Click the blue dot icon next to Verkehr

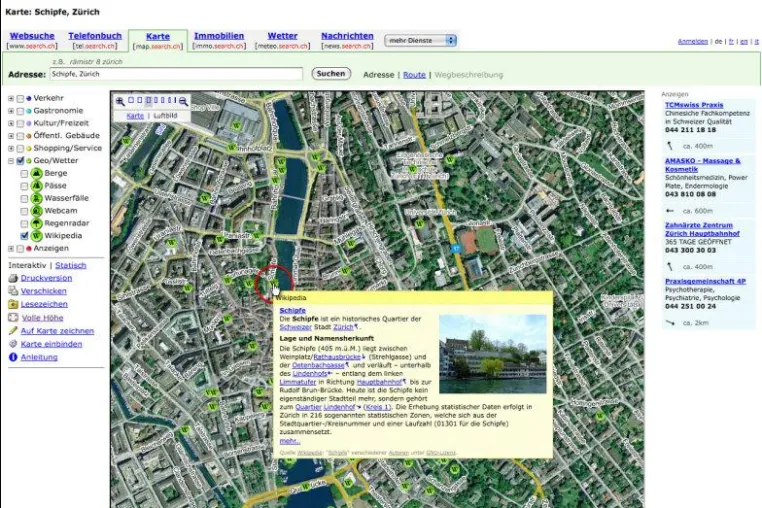point(29,98)
